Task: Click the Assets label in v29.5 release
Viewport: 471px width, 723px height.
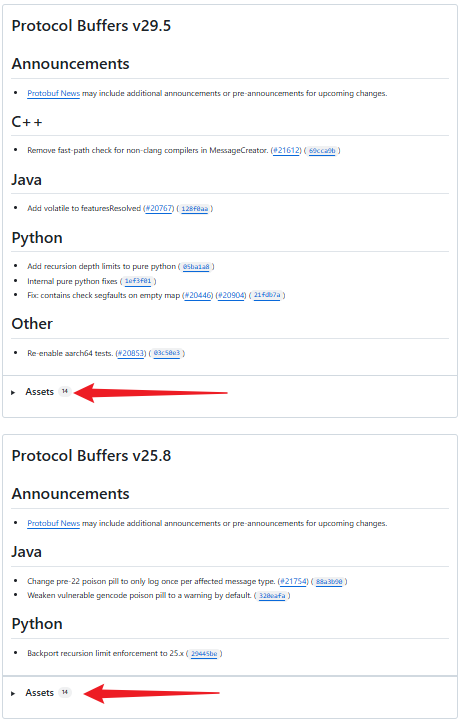Action: pyautogui.click(x=40, y=392)
